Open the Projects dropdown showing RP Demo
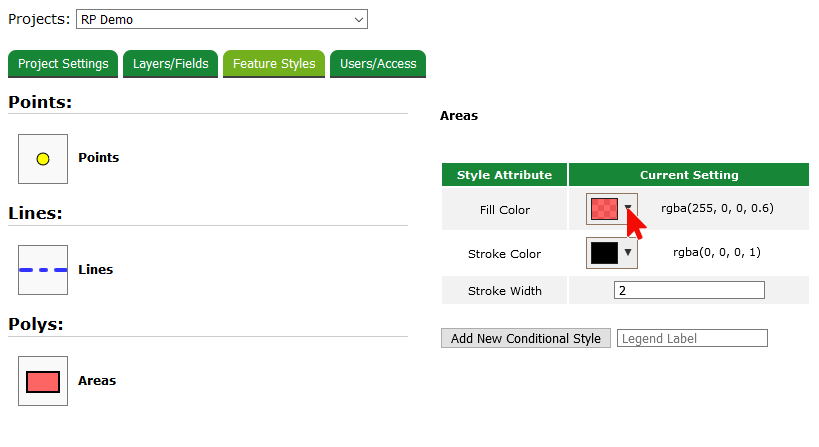 click(x=222, y=19)
